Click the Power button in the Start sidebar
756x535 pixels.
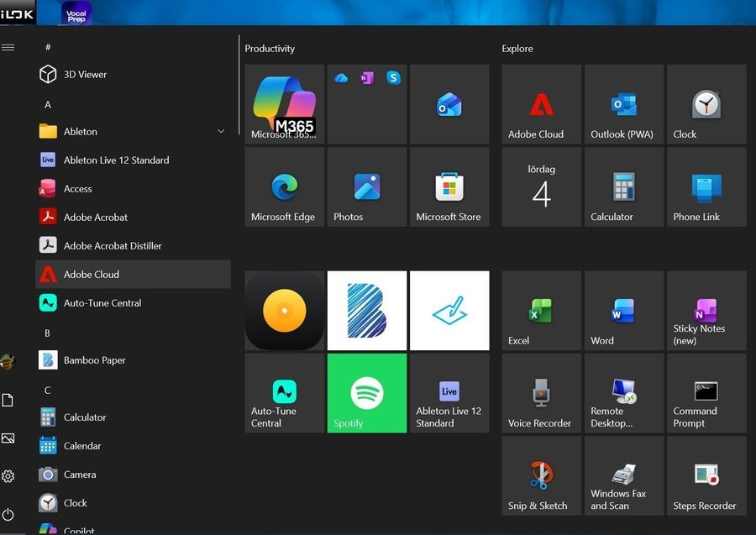(8, 514)
